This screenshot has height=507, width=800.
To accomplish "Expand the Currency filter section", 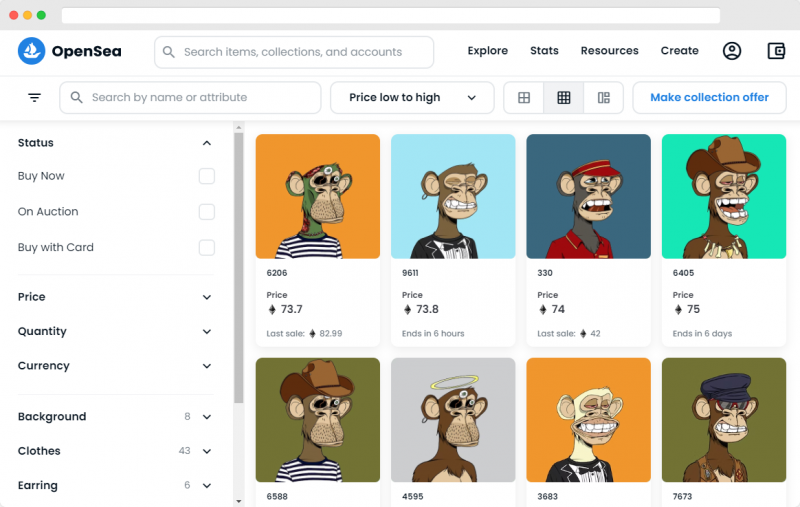I will tap(207, 366).
